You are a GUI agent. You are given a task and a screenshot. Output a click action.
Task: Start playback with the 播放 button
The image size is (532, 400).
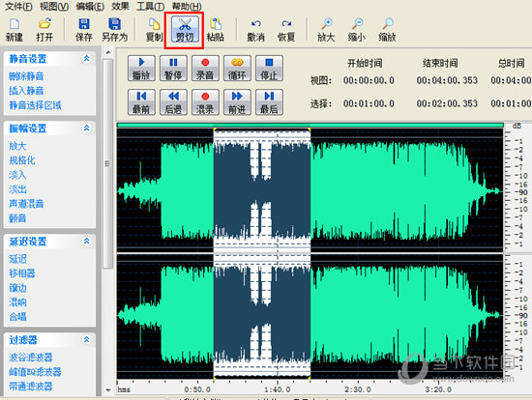[141, 69]
